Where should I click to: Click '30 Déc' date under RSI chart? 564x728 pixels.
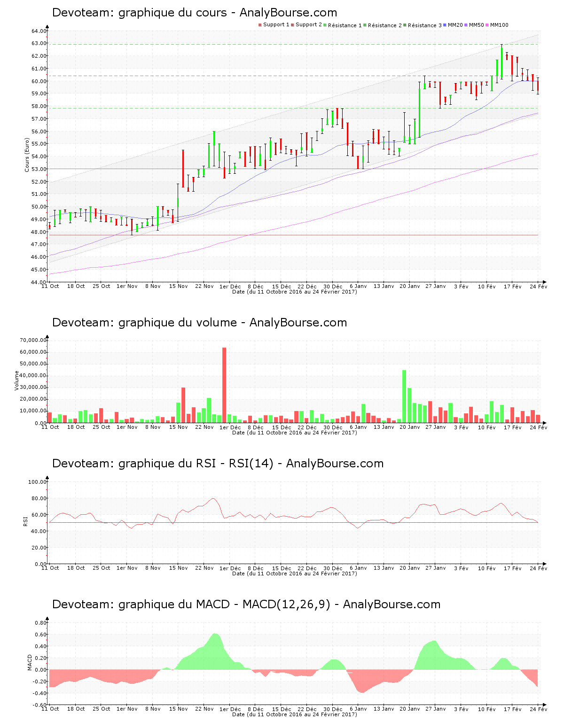(x=333, y=568)
